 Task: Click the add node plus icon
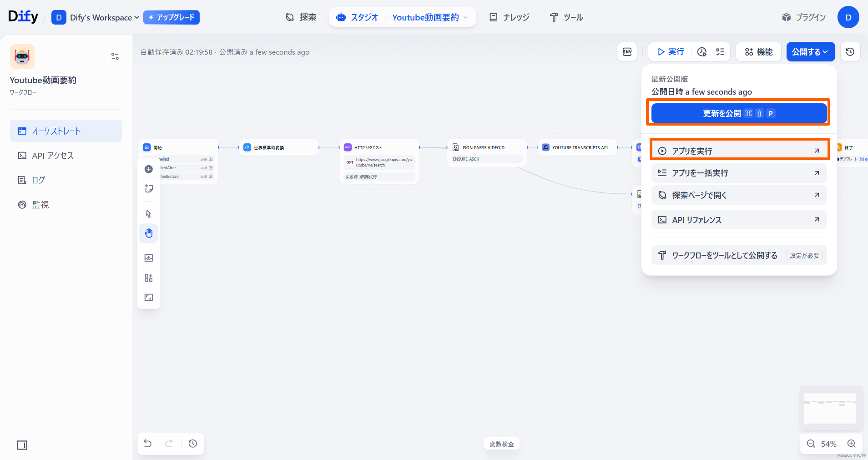click(x=149, y=169)
